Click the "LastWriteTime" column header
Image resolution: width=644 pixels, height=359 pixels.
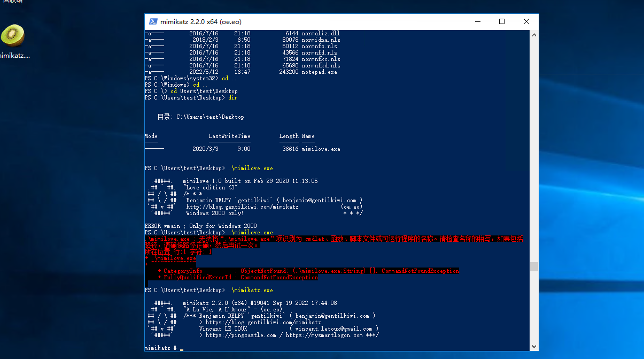(229, 136)
